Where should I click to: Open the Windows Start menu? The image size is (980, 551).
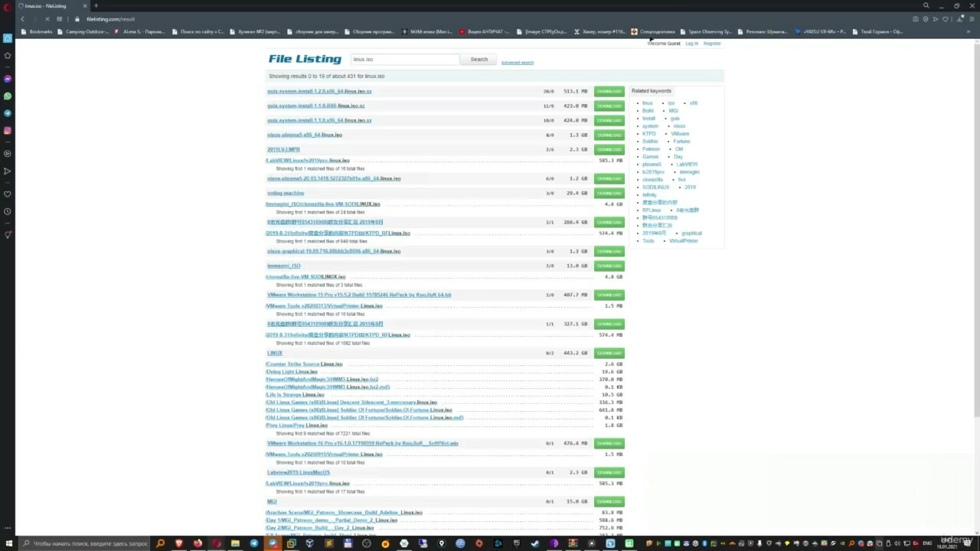[x=8, y=543]
